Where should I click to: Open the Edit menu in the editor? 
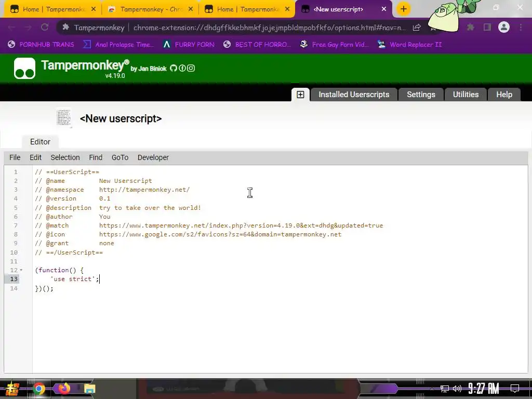coord(36,157)
